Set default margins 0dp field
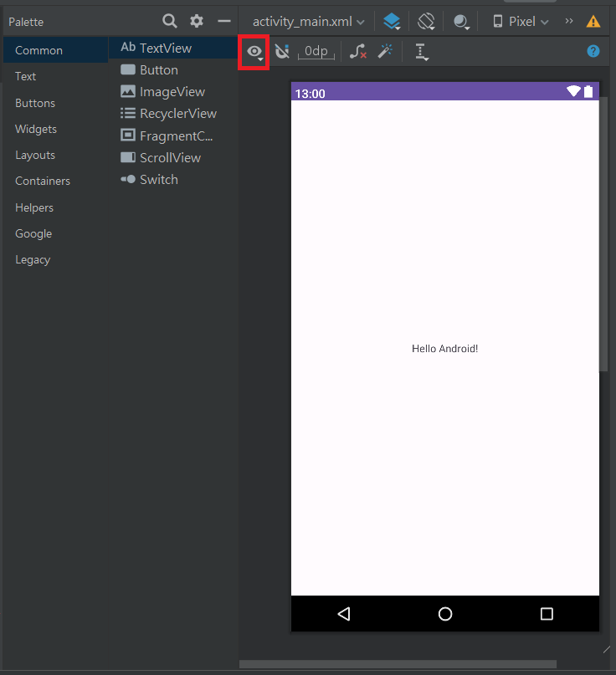Viewport: 616px width, 675px height. (316, 52)
